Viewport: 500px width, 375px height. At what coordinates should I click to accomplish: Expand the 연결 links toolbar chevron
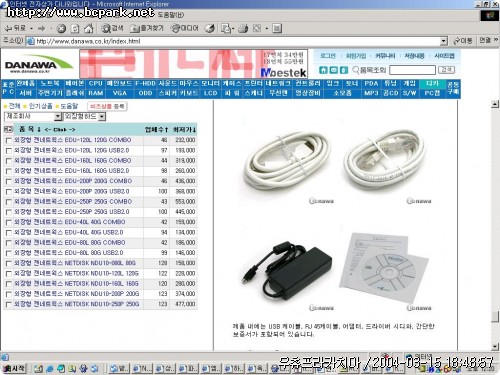496,40
